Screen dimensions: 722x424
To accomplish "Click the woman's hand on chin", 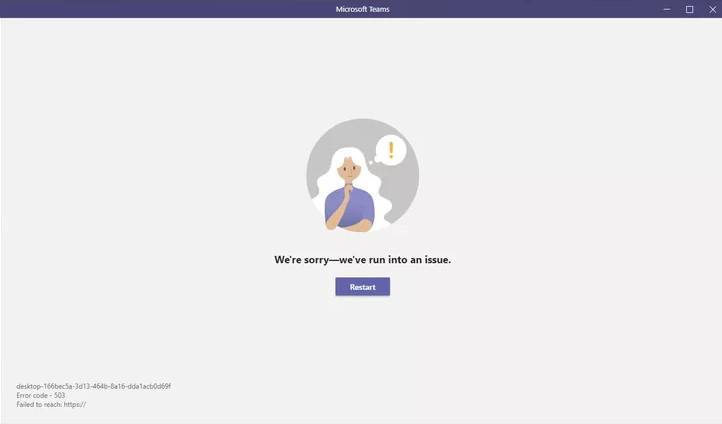I will coord(348,190).
